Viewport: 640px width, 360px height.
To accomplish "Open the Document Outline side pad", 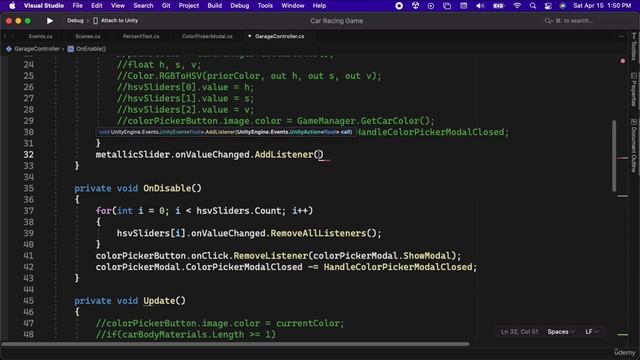I will tap(633, 145).
